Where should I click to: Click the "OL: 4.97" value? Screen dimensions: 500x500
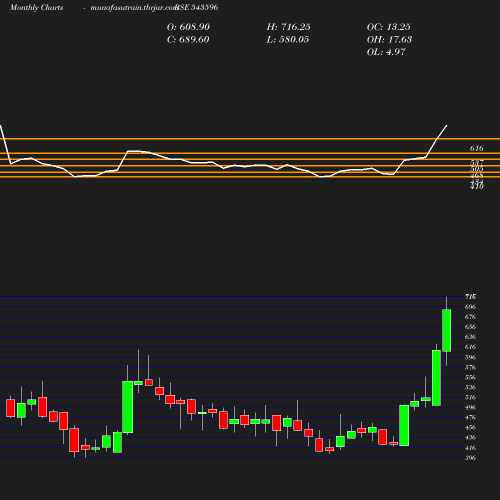(x=386, y=52)
